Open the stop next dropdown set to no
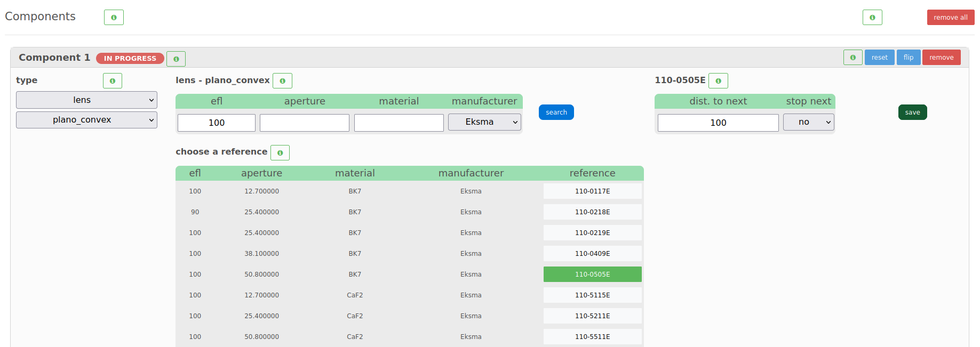This screenshot has height=347, width=980. (809, 122)
